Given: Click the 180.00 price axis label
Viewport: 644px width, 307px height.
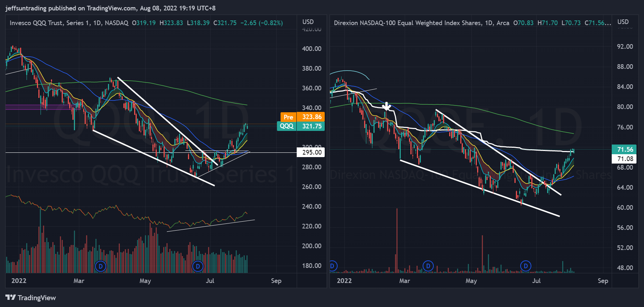Looking at the screenshot, I should click(x=312, y=266).
